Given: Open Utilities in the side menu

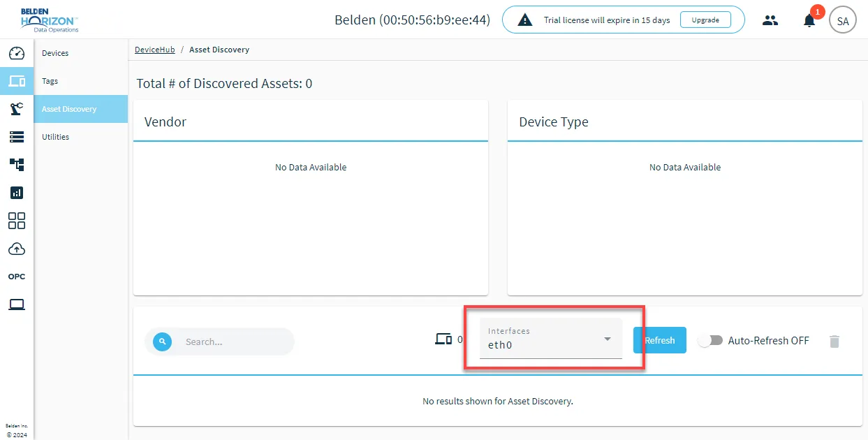Looking at the screenshot, I should [x=81, y=137].
